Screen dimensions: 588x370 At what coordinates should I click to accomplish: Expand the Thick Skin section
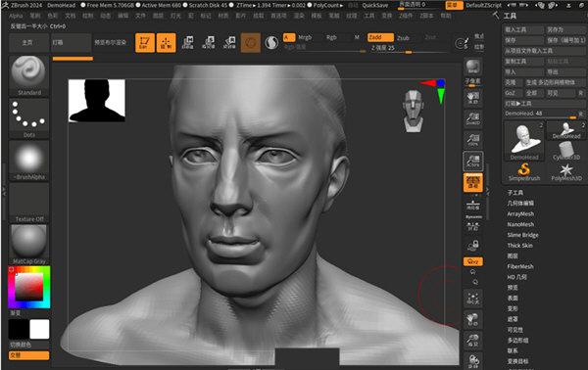(x=519, y=246)
